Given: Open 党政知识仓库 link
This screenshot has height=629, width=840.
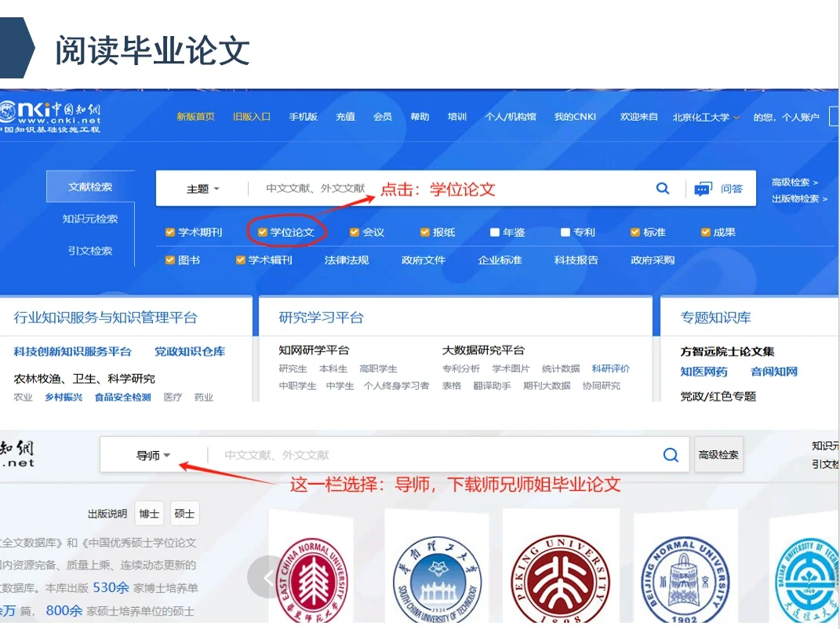Looking at the screenshot, I should (190, 351).
